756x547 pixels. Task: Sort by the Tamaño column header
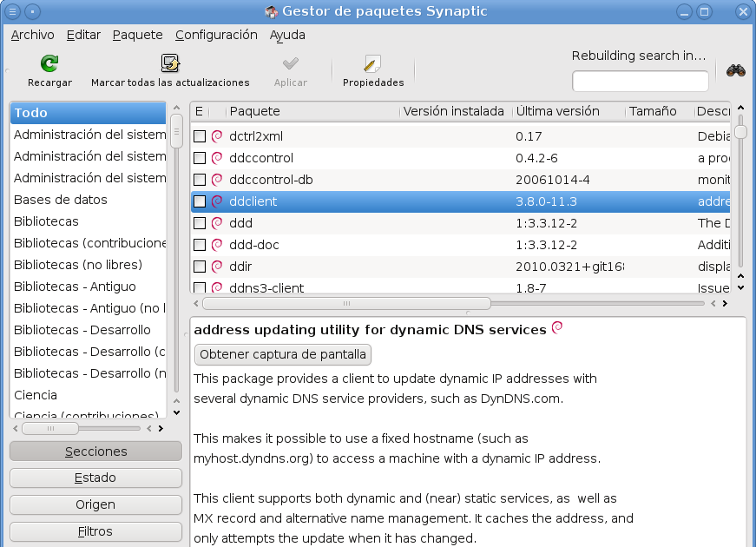tap(660, 111)
